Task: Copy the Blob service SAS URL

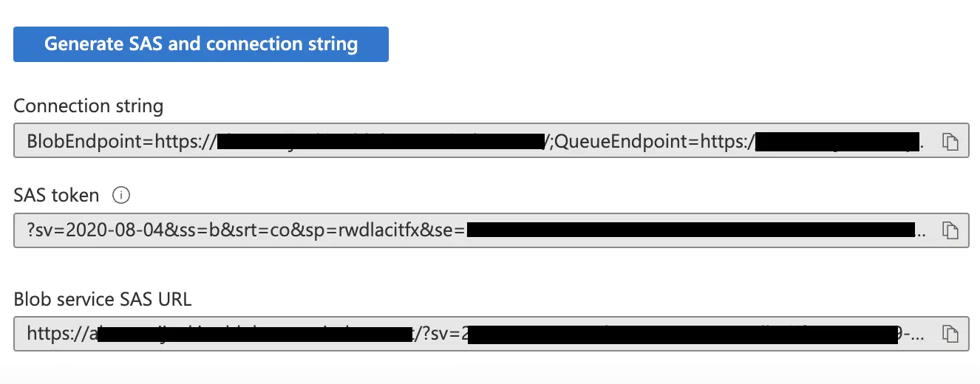Action: click(950, 334)
